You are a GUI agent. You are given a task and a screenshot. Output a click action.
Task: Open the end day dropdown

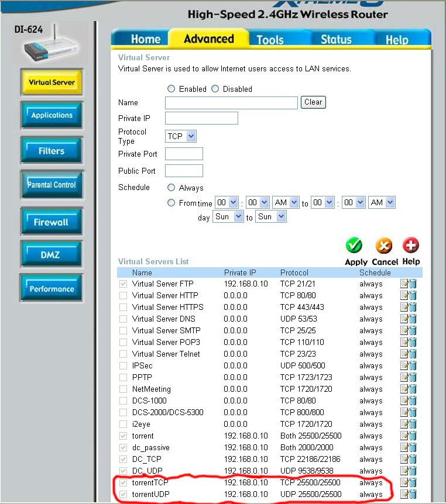click(x=270, y=217)
